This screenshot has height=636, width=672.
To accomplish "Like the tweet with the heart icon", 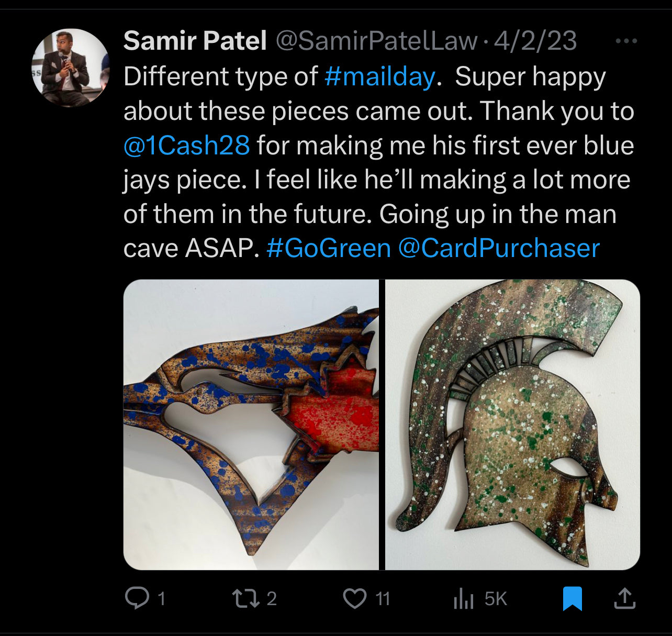I will [x=355, y=598].
